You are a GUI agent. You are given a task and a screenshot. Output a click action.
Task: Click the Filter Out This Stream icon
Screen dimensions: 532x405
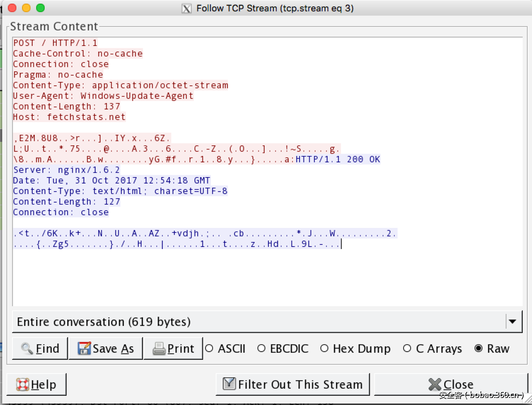click(229, 385)
